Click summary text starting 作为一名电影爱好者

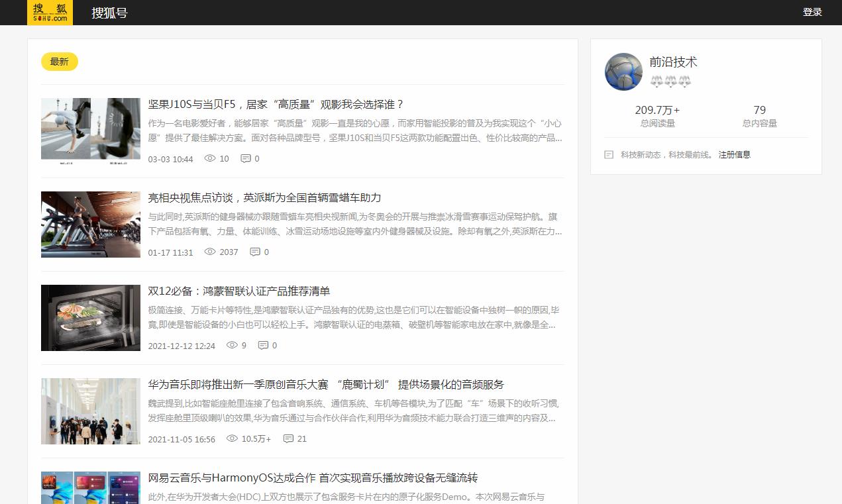pyautogui.click(x=355, y=130)
